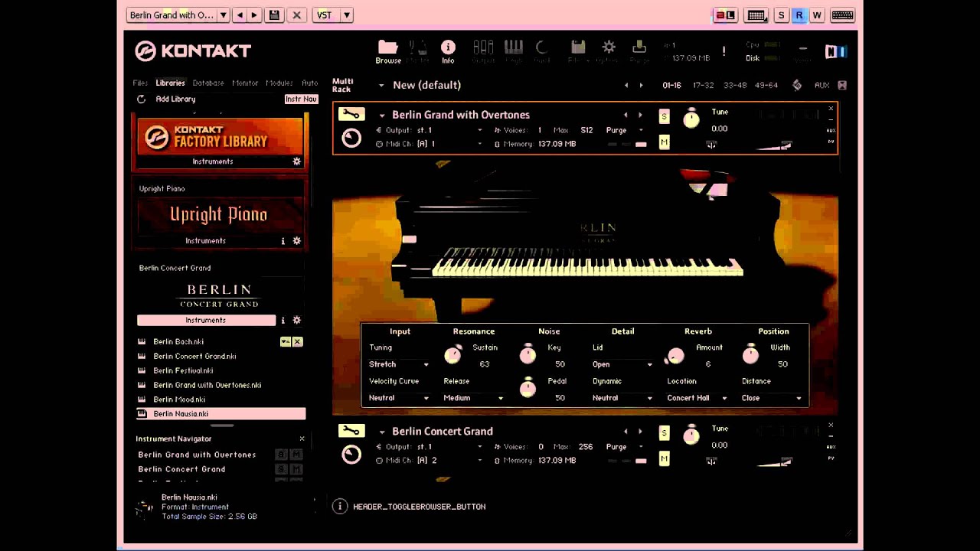Toggle the host R button
Image resolution: width=980 pixels, height=551 pixels.
[799, 15]
